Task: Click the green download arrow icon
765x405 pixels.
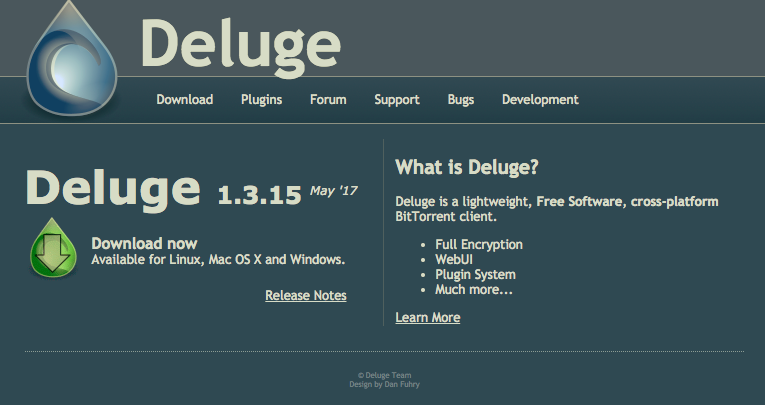Action: coord(53,248)
